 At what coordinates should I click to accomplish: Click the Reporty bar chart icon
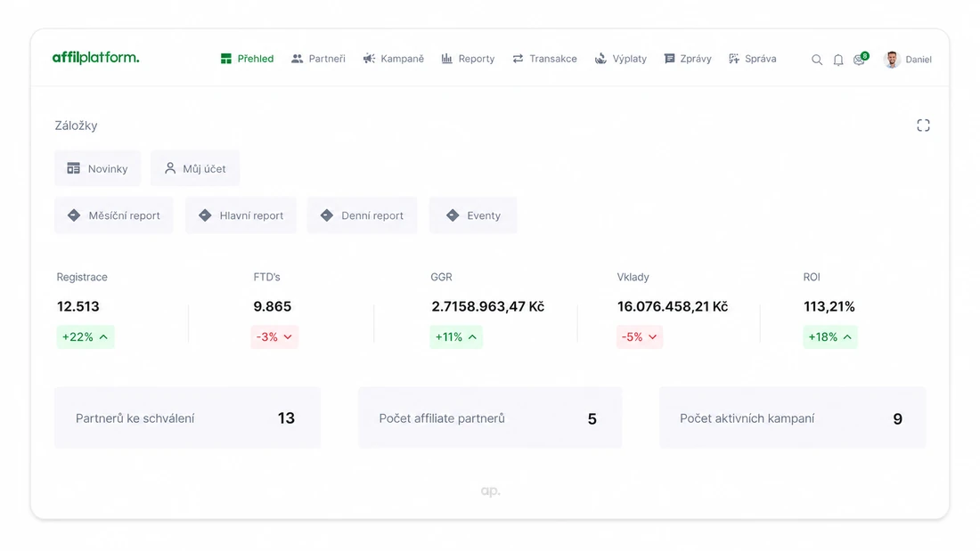pos(447,59)
